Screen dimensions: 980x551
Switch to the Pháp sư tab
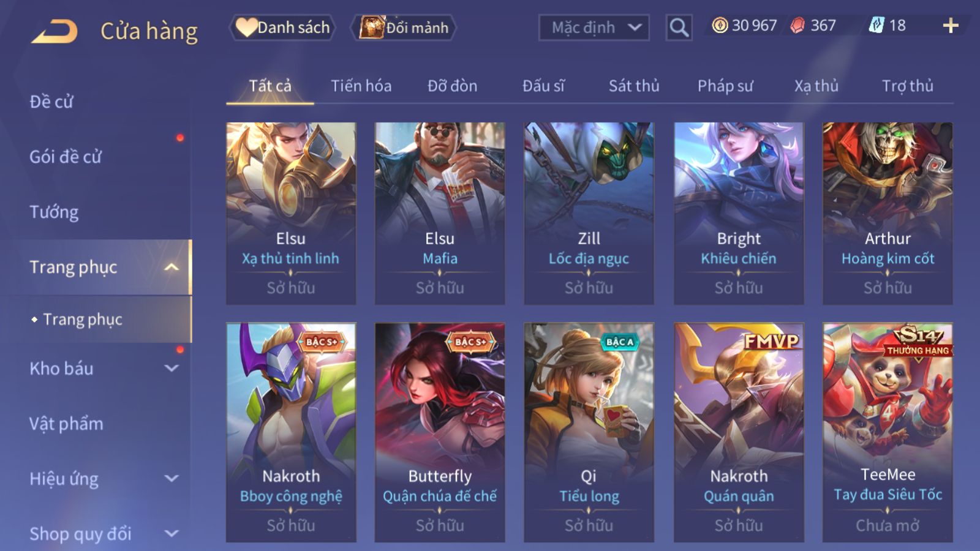[725, 86]
